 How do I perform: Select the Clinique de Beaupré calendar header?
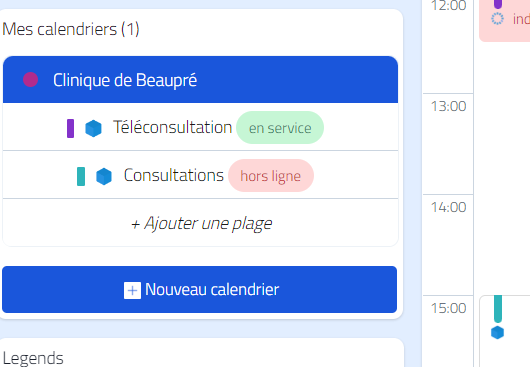click(x=200, y=80)
